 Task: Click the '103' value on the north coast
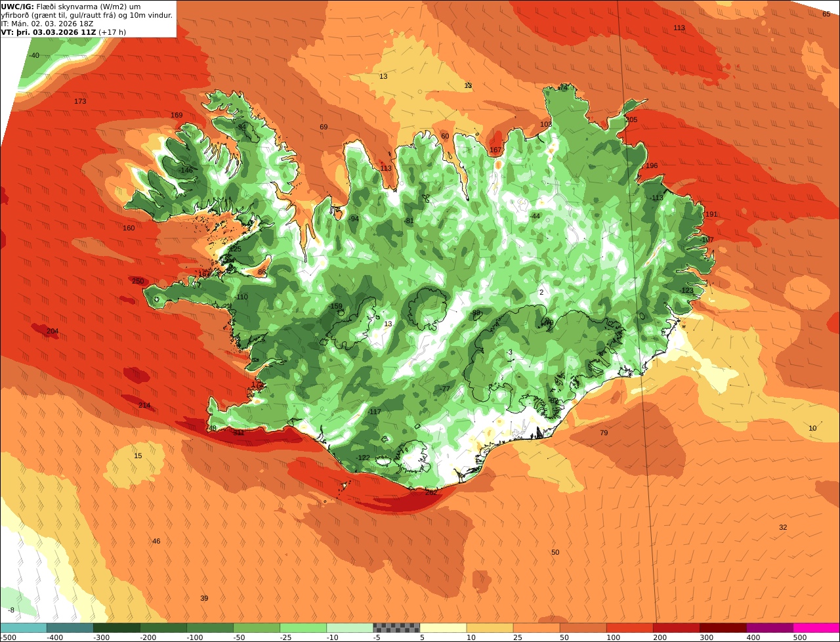[x=546, y=124]
